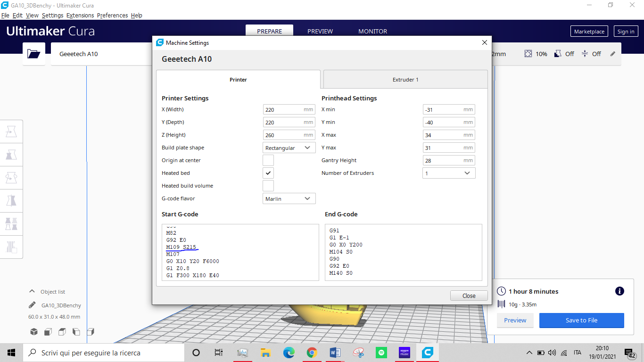Close the Machine Settings dialog with Close button

tap(469, 296)
